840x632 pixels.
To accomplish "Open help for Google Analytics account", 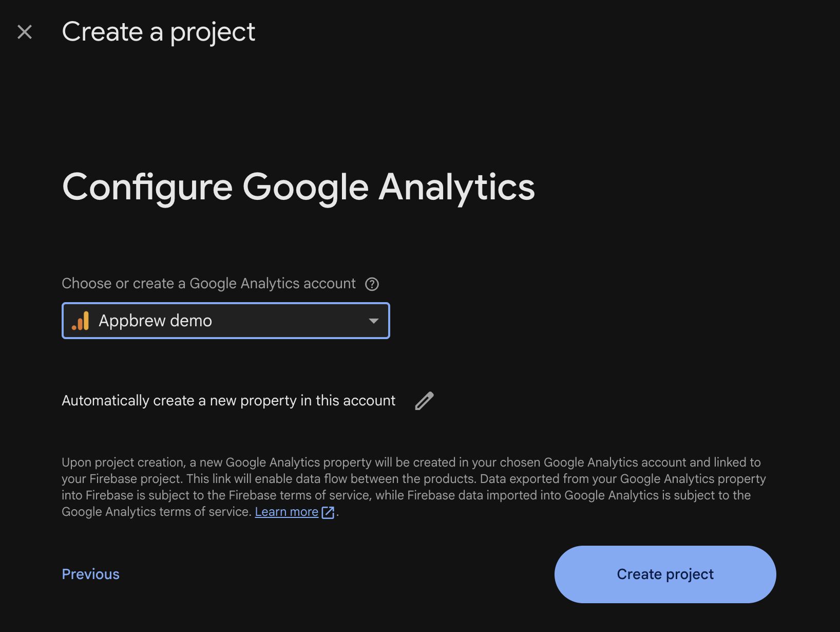I will point(372,284).
